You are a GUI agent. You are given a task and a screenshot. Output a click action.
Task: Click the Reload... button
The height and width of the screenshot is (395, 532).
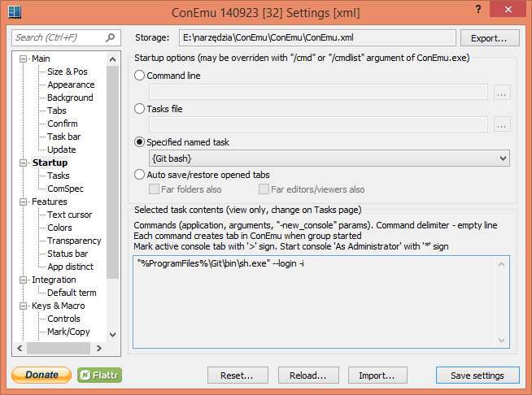point(308,375)
